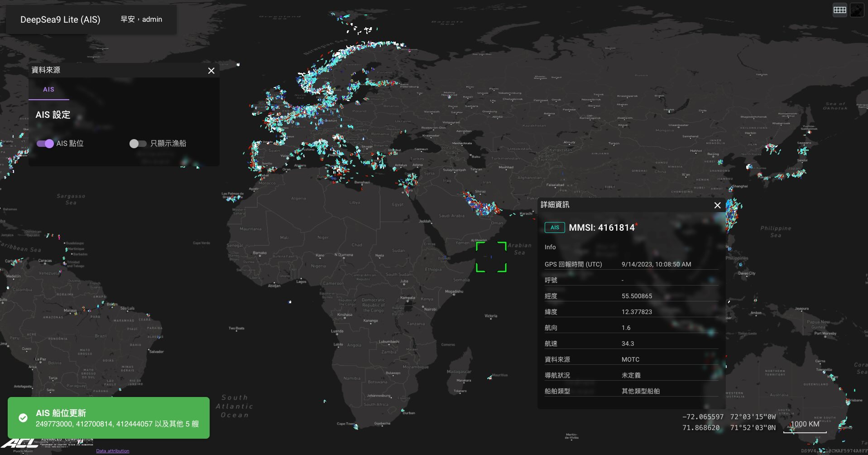Screen dimensions: 868x455
Task: Click the DeepSea9 Lite (AIS) title
Action: [x=60, y=19]
